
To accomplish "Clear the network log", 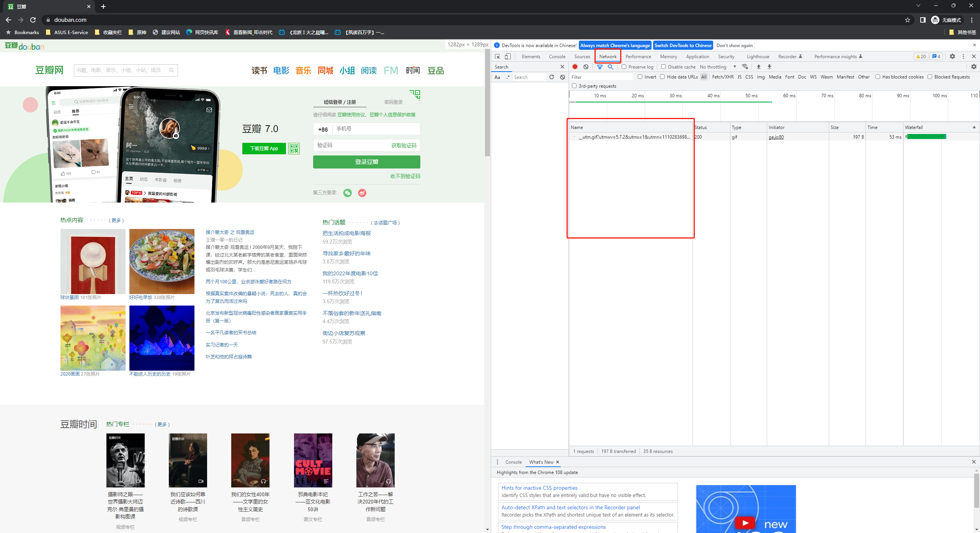I will click(586, 67).
